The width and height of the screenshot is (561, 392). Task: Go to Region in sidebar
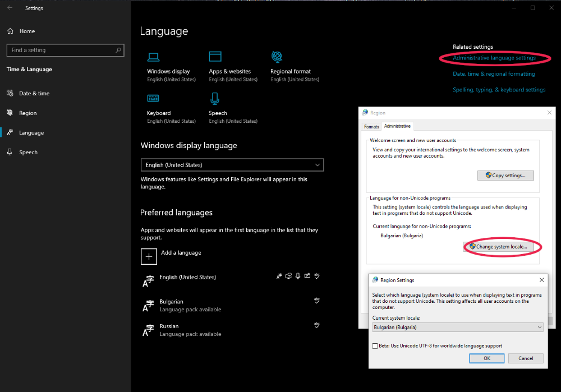[x=27, y=113]
